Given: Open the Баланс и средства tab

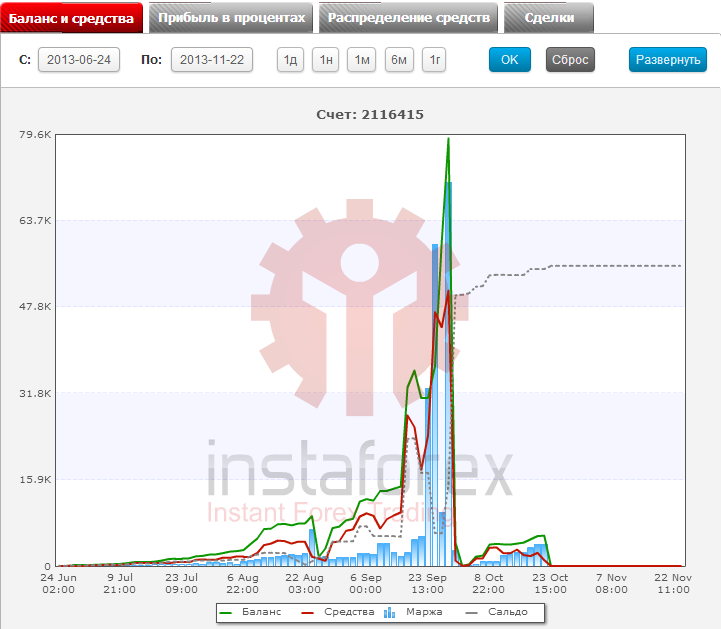Looking at the screenshot, I should point(71,18).
